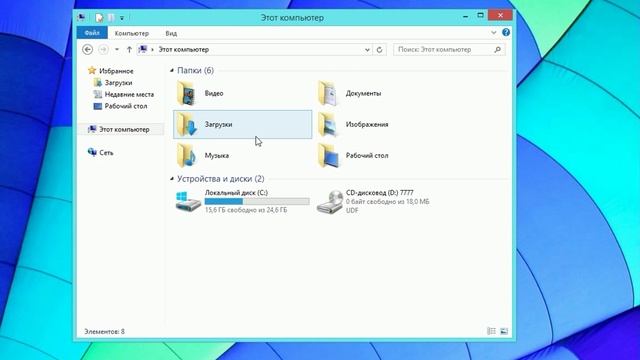Click Этот компьютер in the address bar
The image size is (640, 360).
pos(184,49)
